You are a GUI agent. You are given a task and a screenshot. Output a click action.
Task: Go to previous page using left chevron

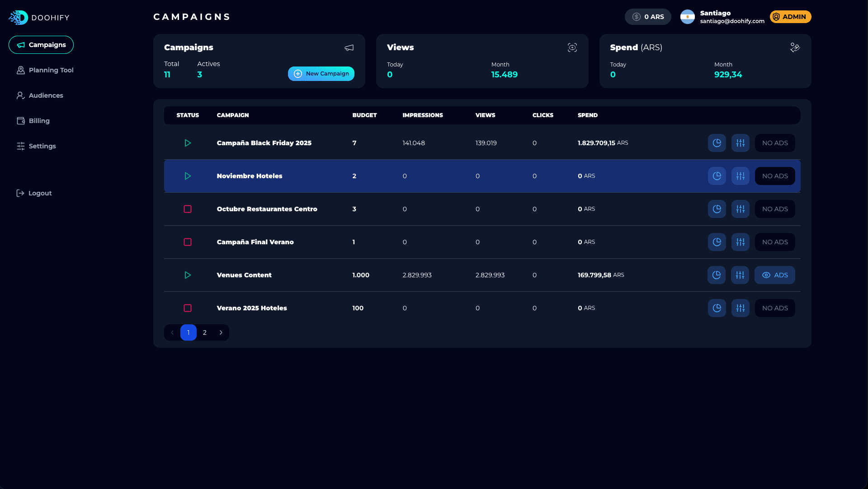[172, 332]
